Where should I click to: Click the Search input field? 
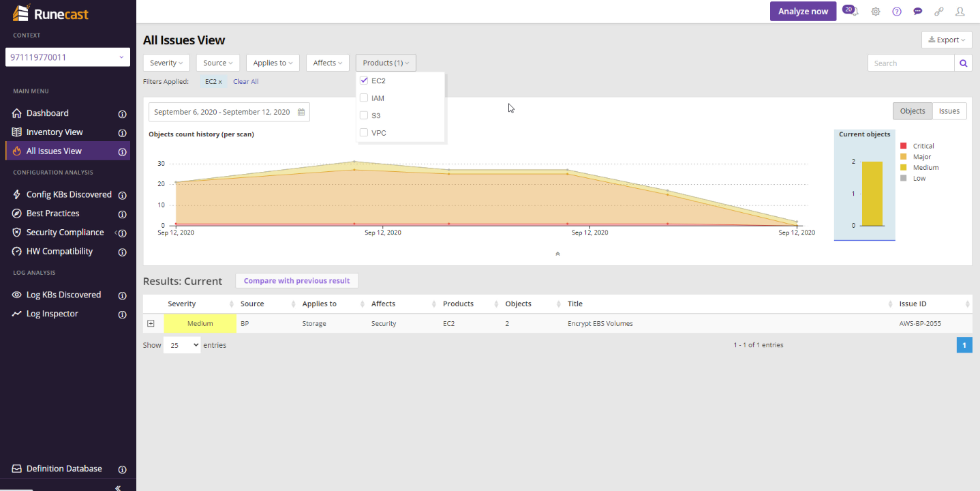910,63
